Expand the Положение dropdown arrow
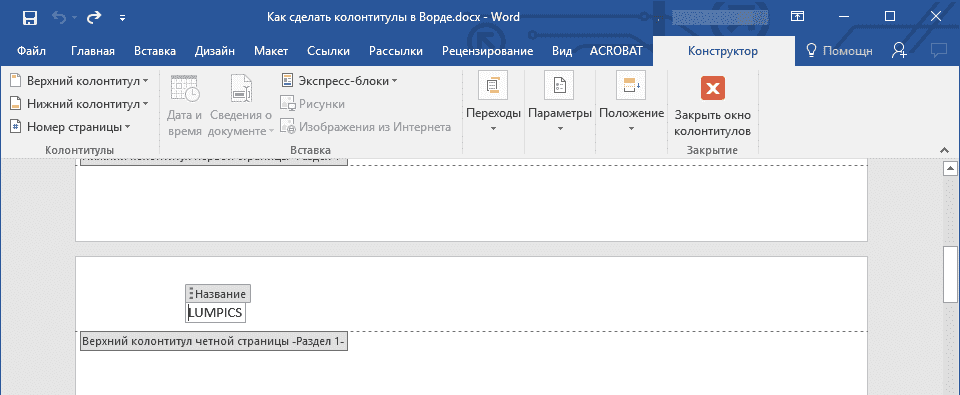Screen dimensions: 960x395 (x=631, y=128)
